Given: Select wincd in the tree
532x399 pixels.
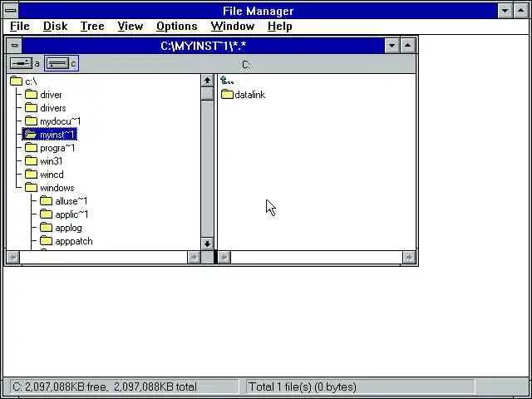Looking at the screenshot, I should tap(52, 175).
